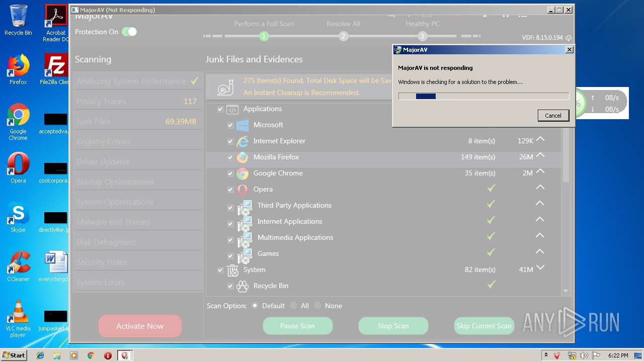Viewport: 644px width, 362px height.
Task: Click the snail performance icon
Action: click(x=225, y=87)
